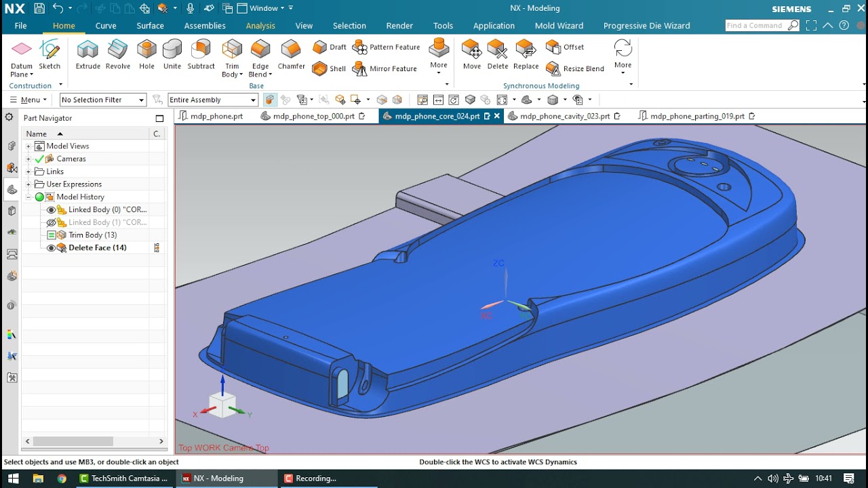Close the mdp_phone_core_024.prt tab

coord(496,116)
